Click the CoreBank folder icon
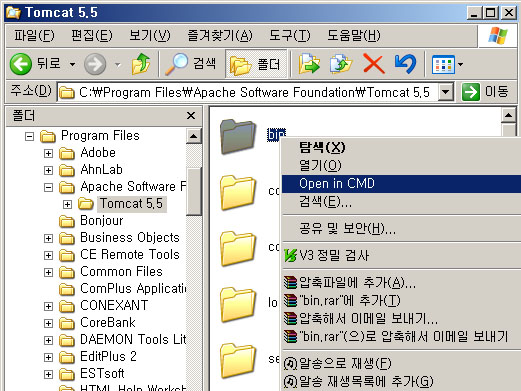This screenshot has height=391, width=521. pos(67,323)
